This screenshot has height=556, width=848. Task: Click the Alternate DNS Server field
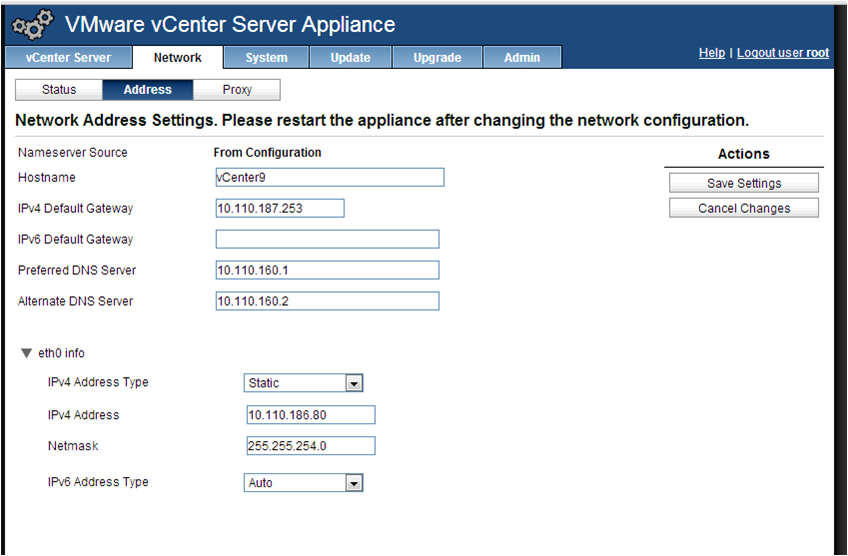pos(327,301)
